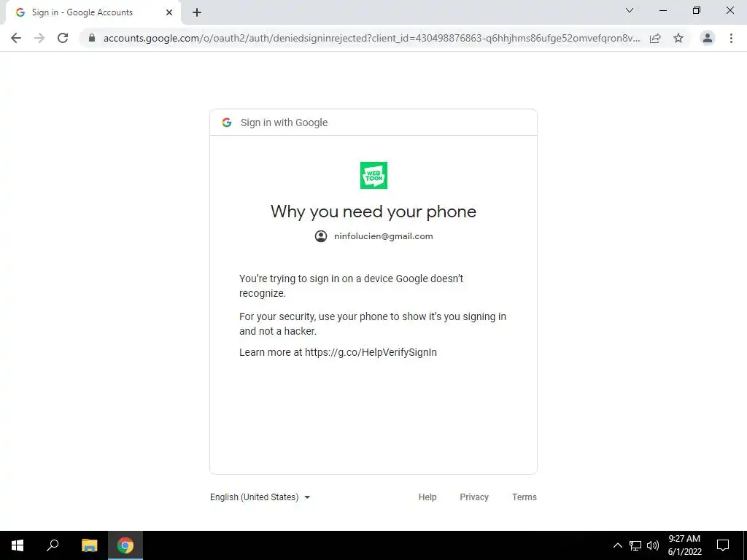The height and width of the screenshot is (560, 747).
Task: Open a new tab with plus button
Action: click(197, 13)
